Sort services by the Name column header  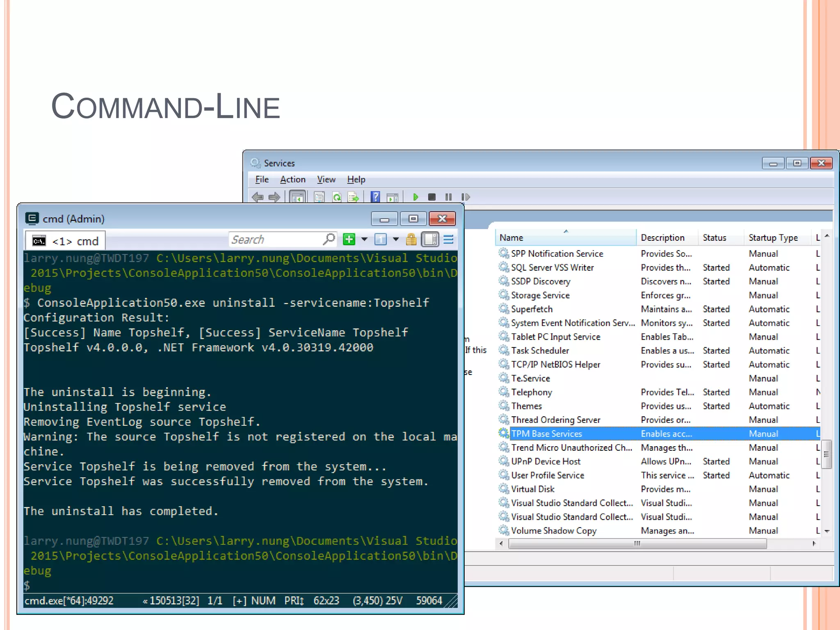point(566,237)
